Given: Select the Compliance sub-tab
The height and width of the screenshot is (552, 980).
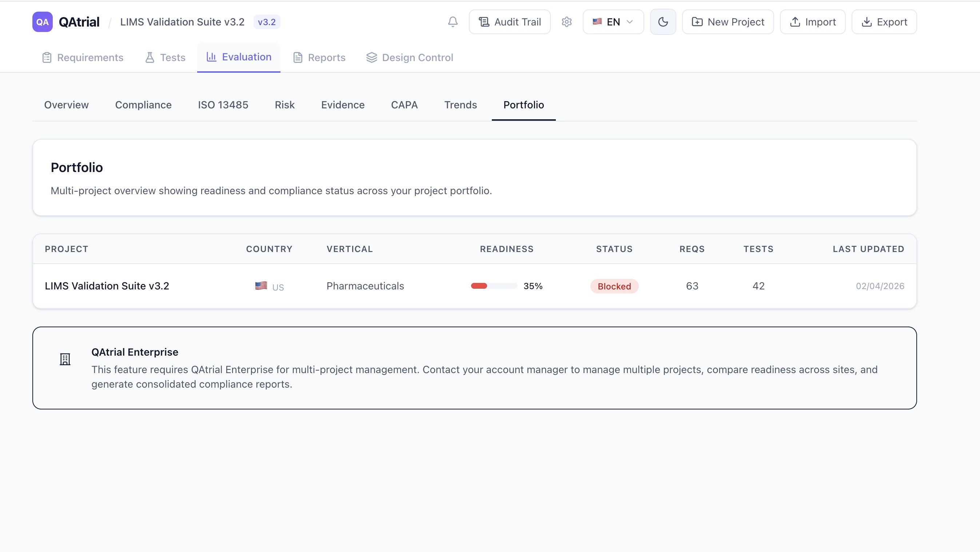Looking at the screenshot, I should click(143, 105).
